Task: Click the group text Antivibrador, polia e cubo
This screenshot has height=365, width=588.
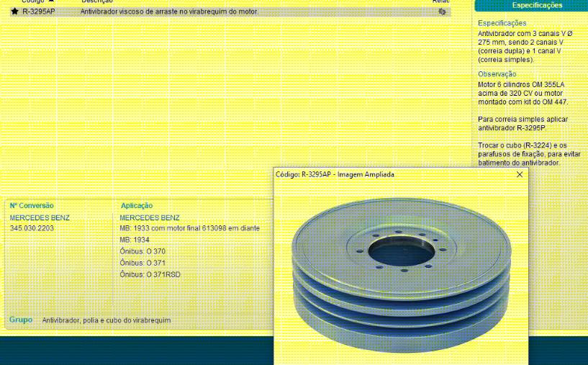Action: point(107,320)
